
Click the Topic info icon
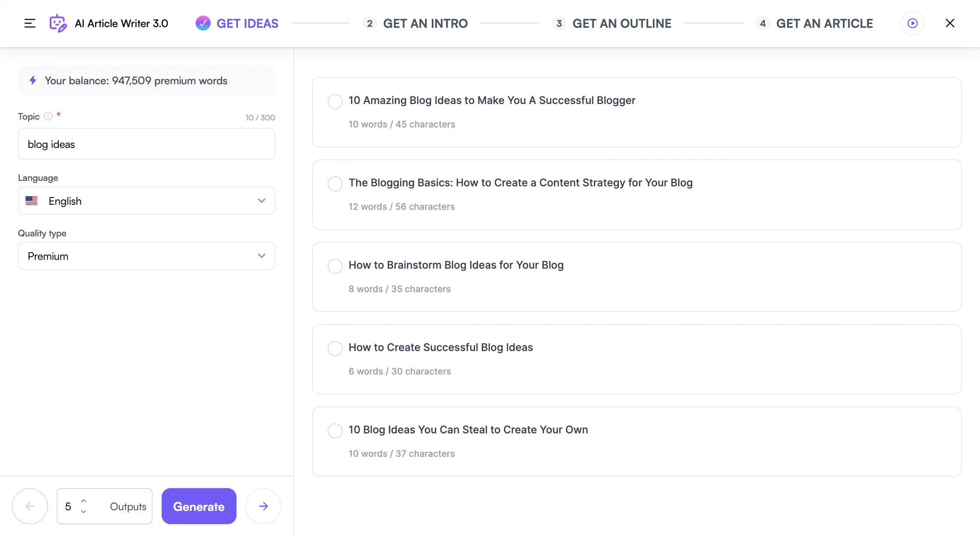click(x=48, y=116)
